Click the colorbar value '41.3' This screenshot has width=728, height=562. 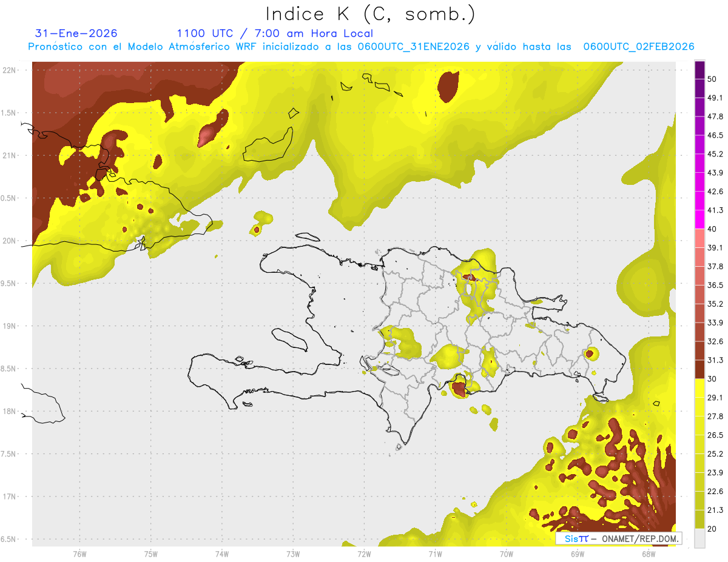[x=715, y=210]
